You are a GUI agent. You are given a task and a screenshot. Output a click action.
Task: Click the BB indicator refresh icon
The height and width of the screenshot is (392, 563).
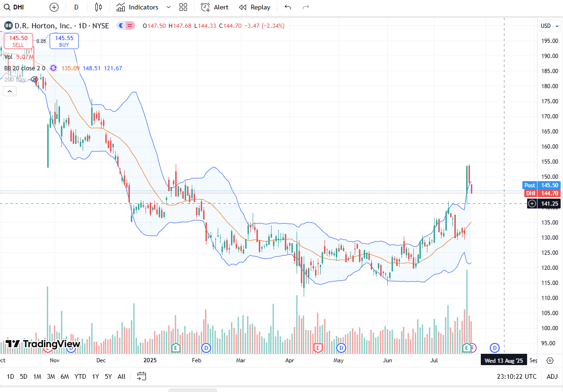point(53,68)
